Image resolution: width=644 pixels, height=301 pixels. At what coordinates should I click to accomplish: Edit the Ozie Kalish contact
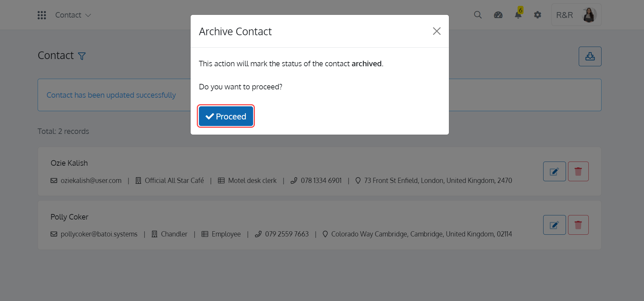pyautogui.click(x=554, y=172)
